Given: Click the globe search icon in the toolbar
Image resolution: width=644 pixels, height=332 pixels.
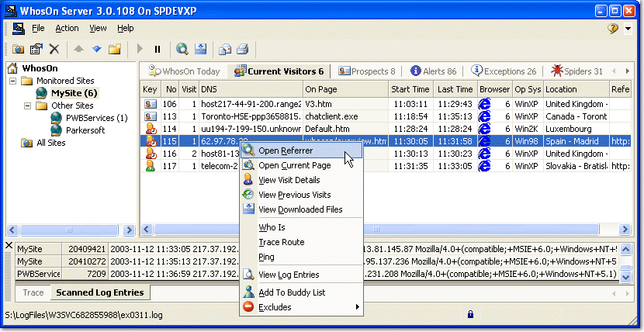Looking at the screenshot, I should click(182, 49).
